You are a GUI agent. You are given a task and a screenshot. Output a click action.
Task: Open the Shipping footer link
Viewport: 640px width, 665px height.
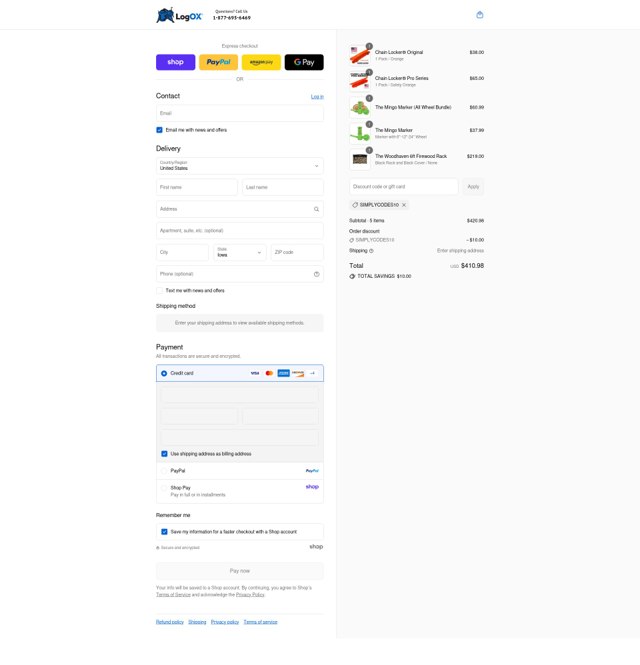(197, 622)
